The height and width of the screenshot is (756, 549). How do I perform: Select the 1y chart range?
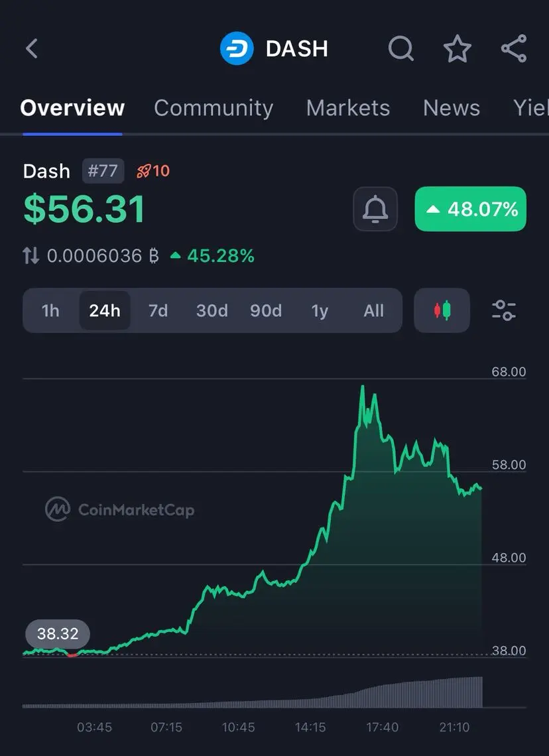point(320,310)
